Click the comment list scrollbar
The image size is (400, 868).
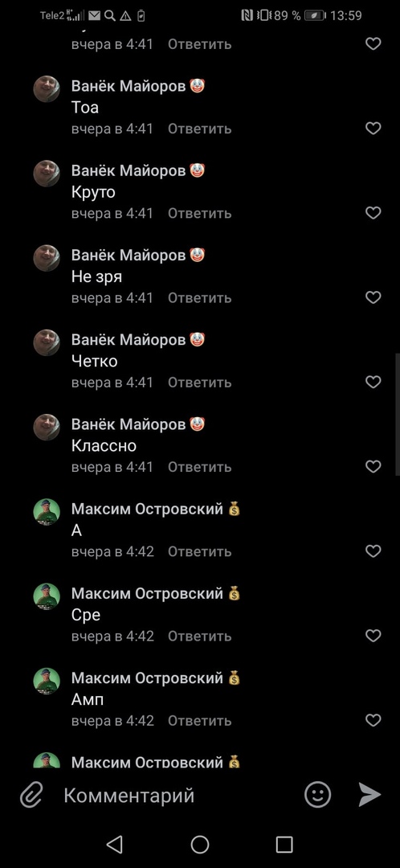[398, 414]
